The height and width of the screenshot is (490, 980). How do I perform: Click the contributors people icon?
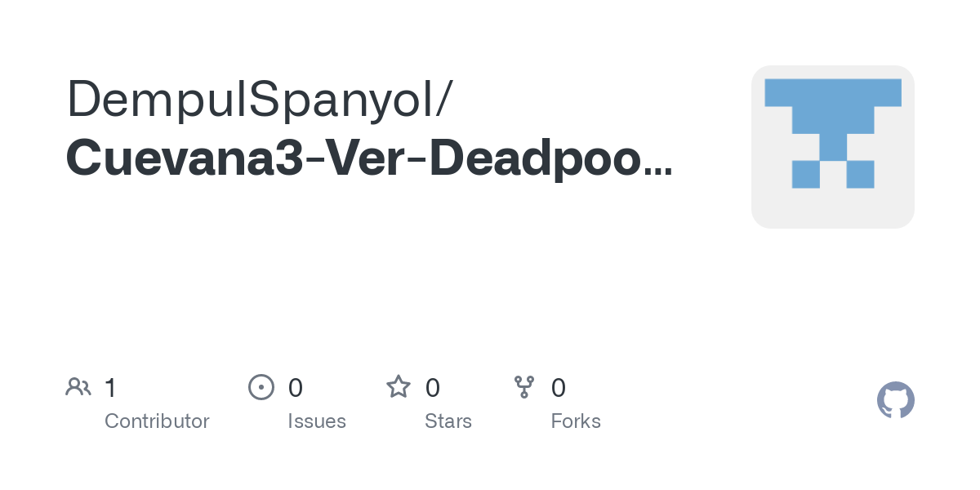coord(78,387)
